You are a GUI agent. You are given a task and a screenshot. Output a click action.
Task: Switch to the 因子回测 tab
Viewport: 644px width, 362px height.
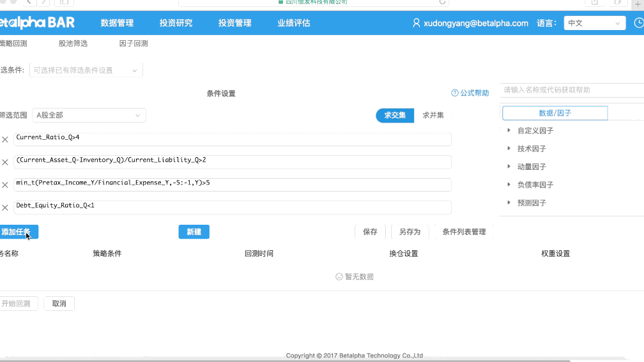[134, 44]
